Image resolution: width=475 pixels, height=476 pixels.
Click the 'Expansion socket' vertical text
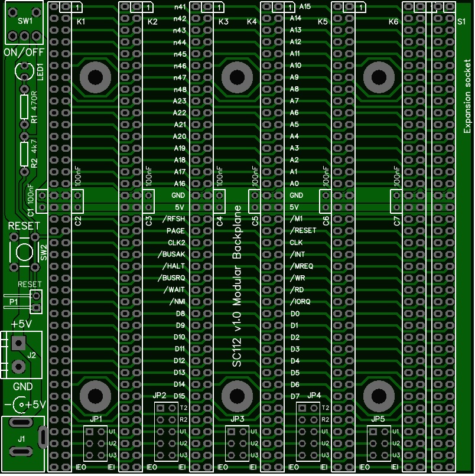(x=467, y=96)
